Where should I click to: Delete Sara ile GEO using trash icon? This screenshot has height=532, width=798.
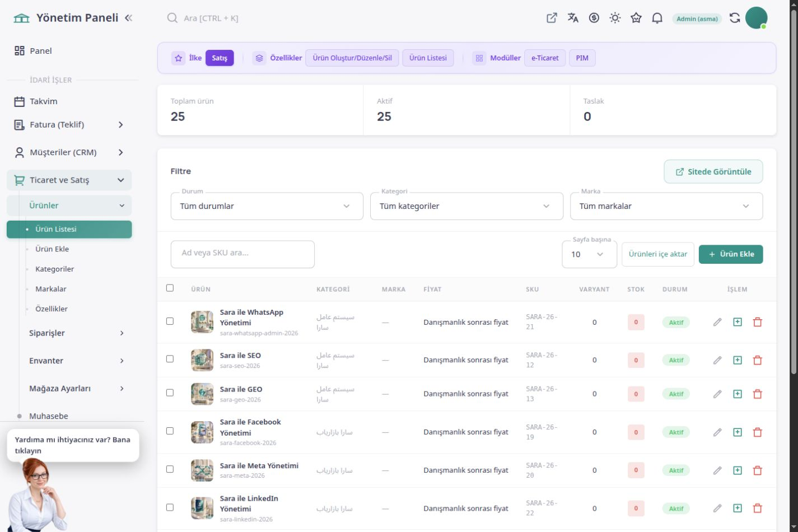758,394
